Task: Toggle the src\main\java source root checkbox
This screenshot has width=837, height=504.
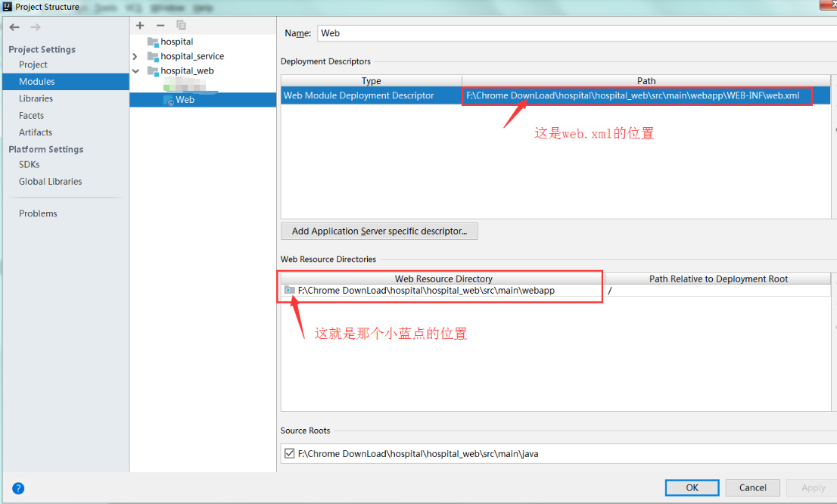Action: click(289, 453)
